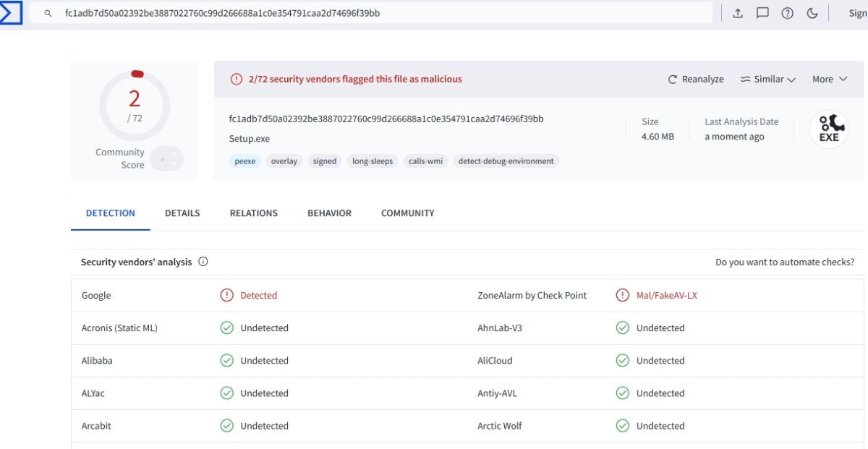Screen dimensions: 868x449
Task: Click the red warning icon in the Google row
Action: 227,295
